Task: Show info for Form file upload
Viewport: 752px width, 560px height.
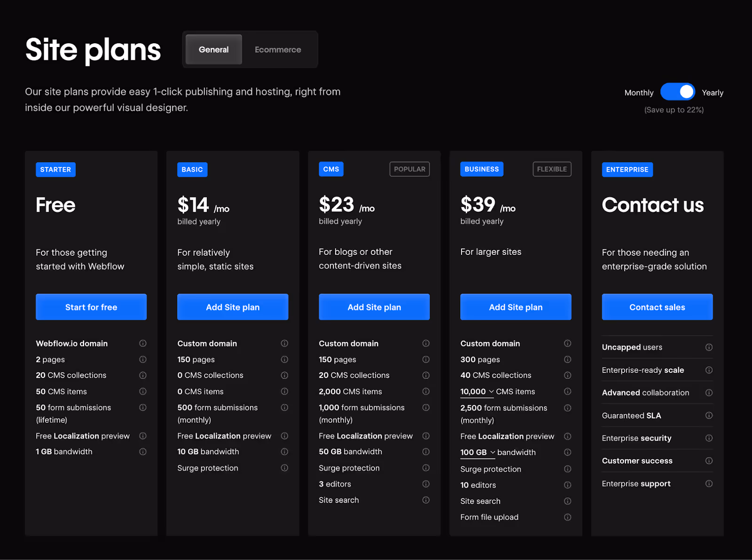Action: pos(567,517)
